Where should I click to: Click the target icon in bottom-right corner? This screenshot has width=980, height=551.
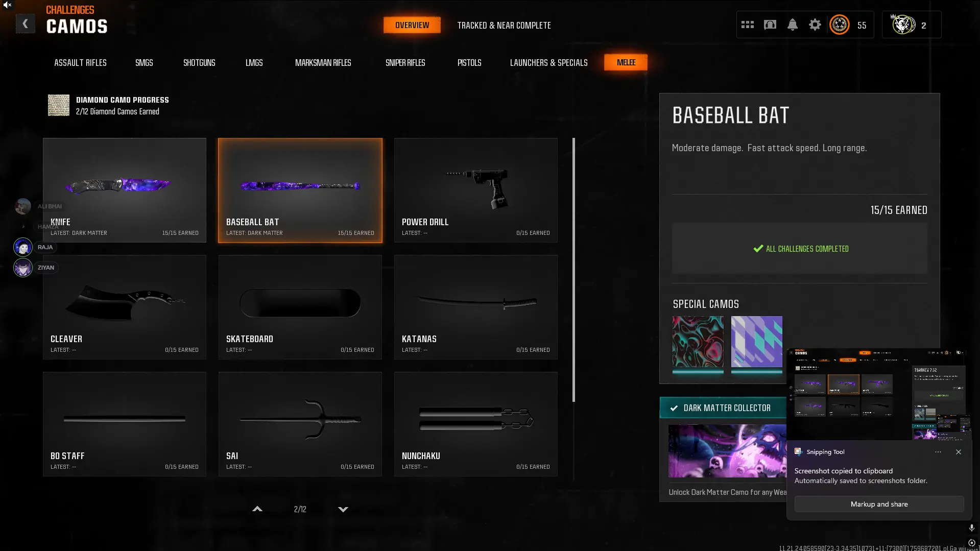(971, 543)
